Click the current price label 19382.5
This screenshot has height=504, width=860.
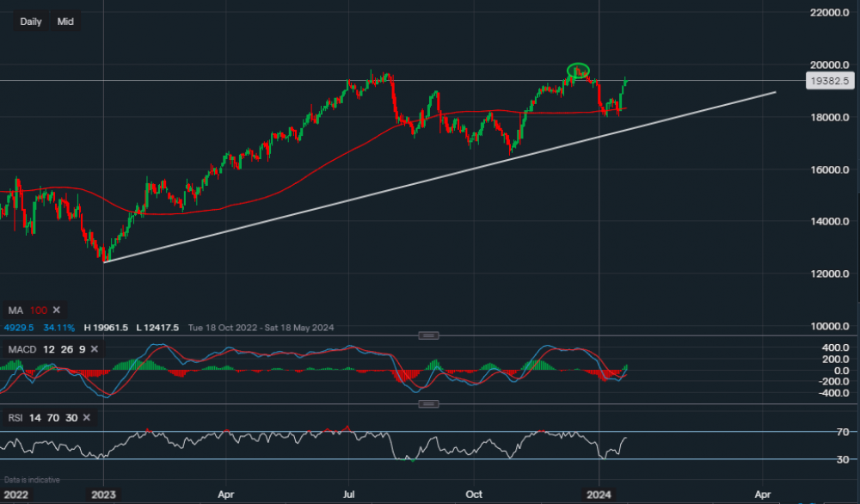click(831, 80)
